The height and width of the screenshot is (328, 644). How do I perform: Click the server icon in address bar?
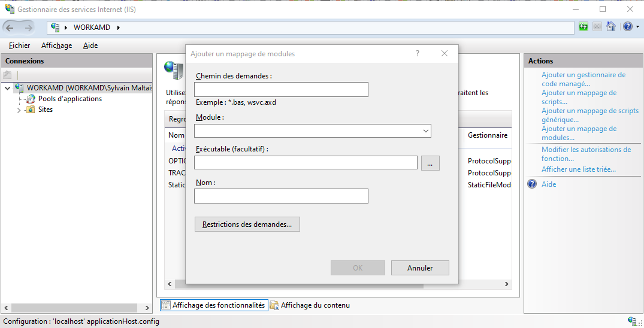tap(55, 28)
